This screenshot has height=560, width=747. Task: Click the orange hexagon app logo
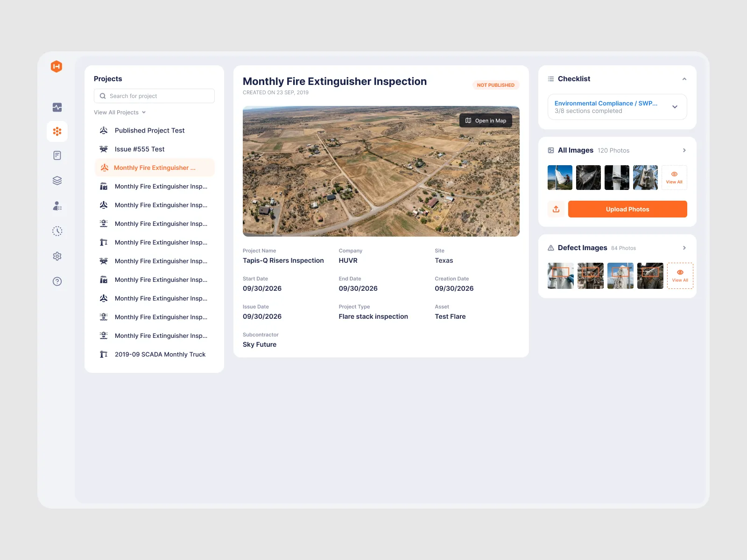[x=56, y=67]
